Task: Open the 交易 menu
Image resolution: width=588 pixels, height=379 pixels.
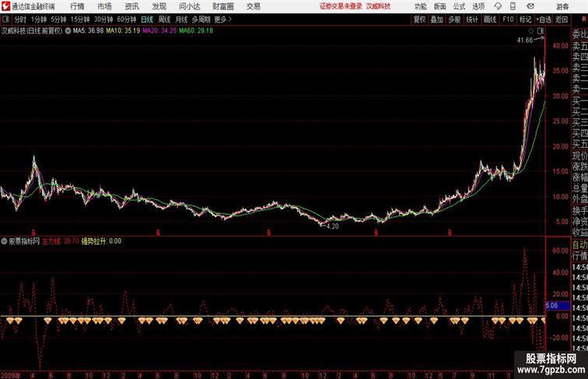Action: pos(254,6)
